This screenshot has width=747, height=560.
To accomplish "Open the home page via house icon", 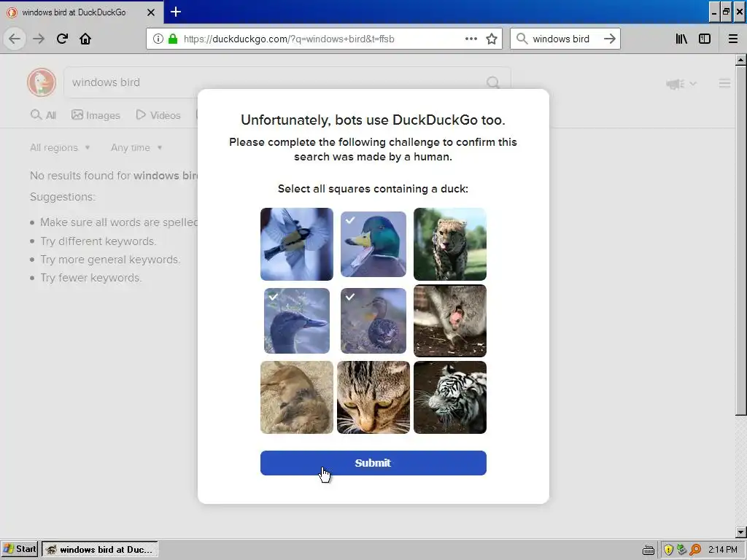I will (x=85, y=39).
